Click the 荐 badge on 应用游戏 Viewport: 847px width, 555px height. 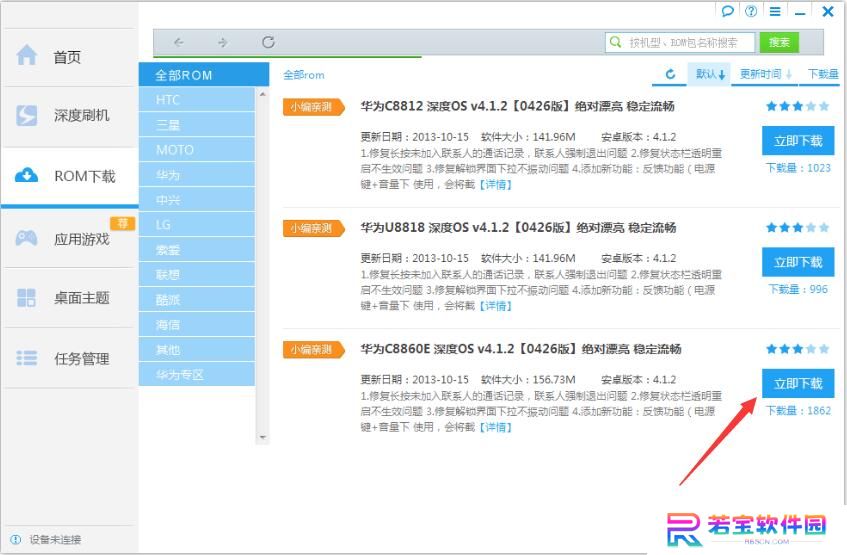tap(123, 223)
